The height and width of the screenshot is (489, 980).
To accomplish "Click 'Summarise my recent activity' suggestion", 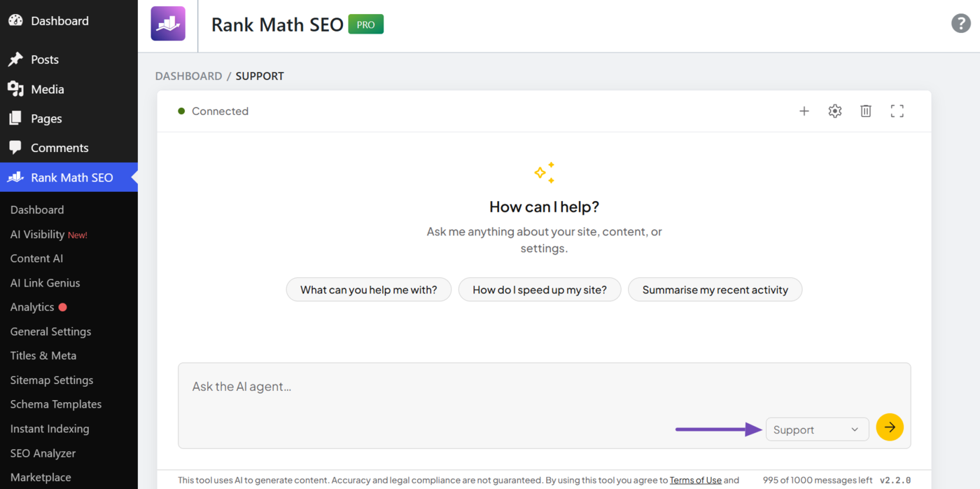I will (x=715, y=289).
